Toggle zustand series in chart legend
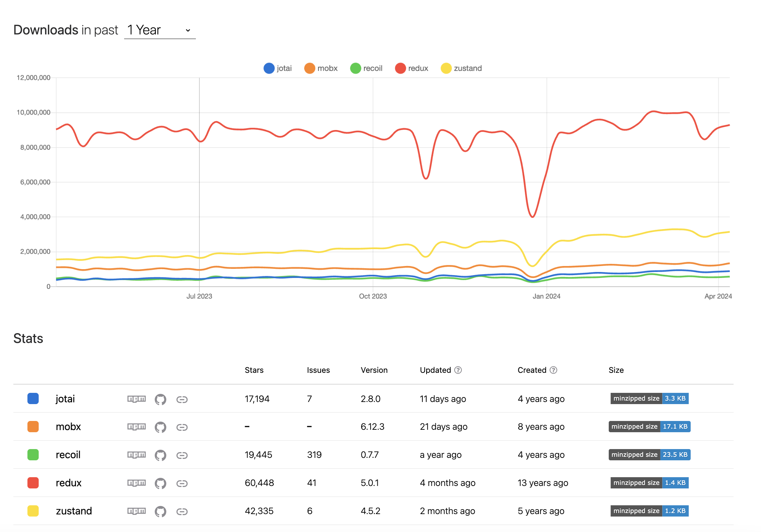The image size is (761, 532). 461,68
